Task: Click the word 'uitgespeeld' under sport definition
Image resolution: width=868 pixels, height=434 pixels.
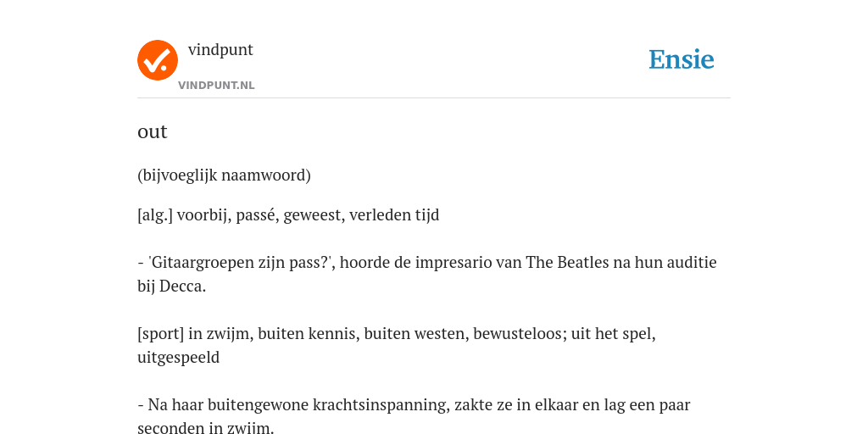Action: (x=178, y=358)
